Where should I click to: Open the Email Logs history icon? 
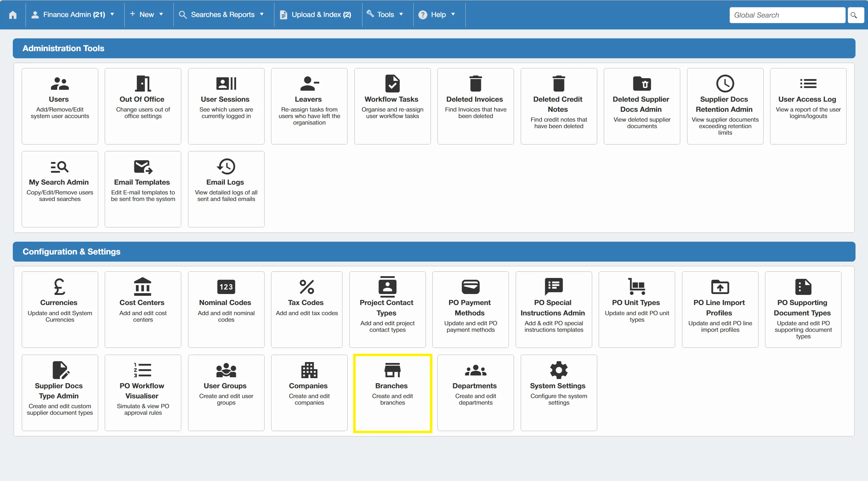coord(226,166)
